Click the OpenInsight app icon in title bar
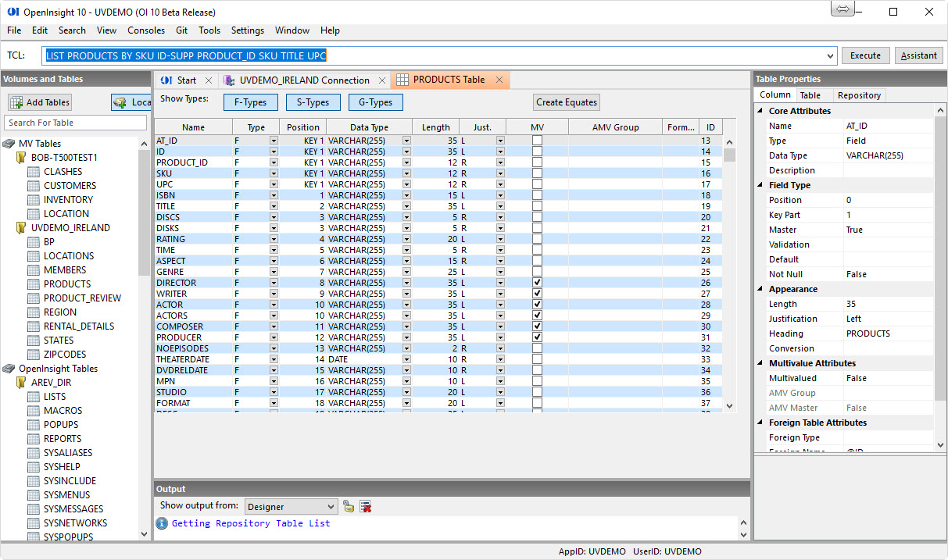948x560 pixels. [x=13, y=12]
